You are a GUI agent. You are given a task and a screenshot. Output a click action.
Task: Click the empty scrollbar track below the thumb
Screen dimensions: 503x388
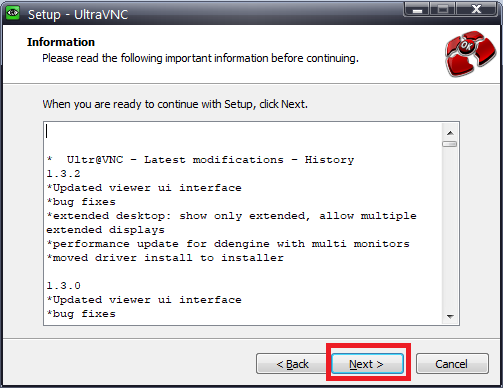(450, 228)
